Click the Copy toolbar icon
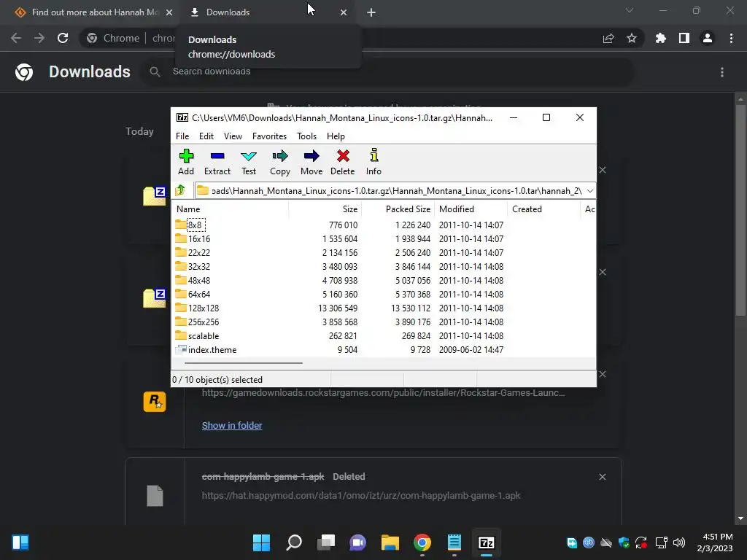This screenshot has height=560, width=747. (280, 162)
